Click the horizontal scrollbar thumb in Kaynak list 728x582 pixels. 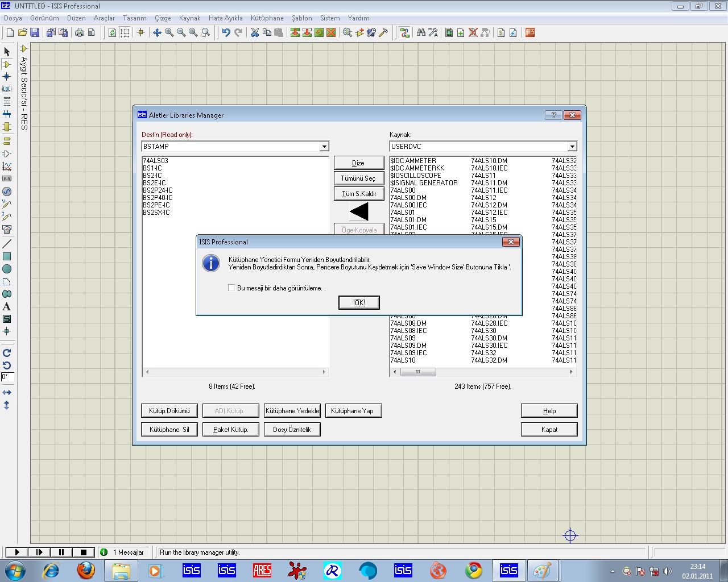[x=418, y=372]
